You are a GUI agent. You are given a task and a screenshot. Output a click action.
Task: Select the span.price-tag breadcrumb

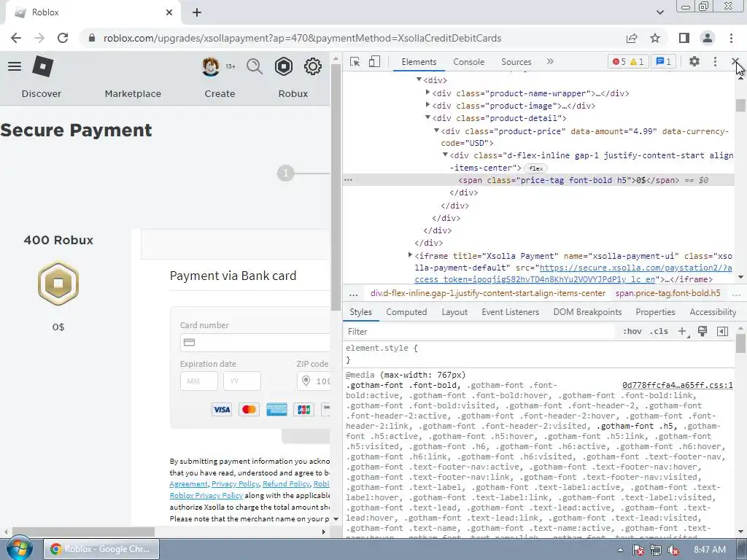667,293
